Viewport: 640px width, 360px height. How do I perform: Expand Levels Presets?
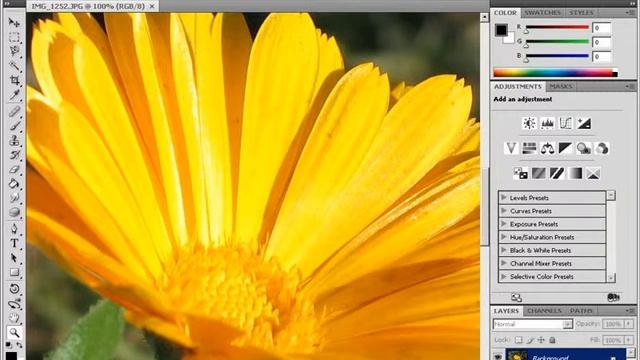[504, 198]
